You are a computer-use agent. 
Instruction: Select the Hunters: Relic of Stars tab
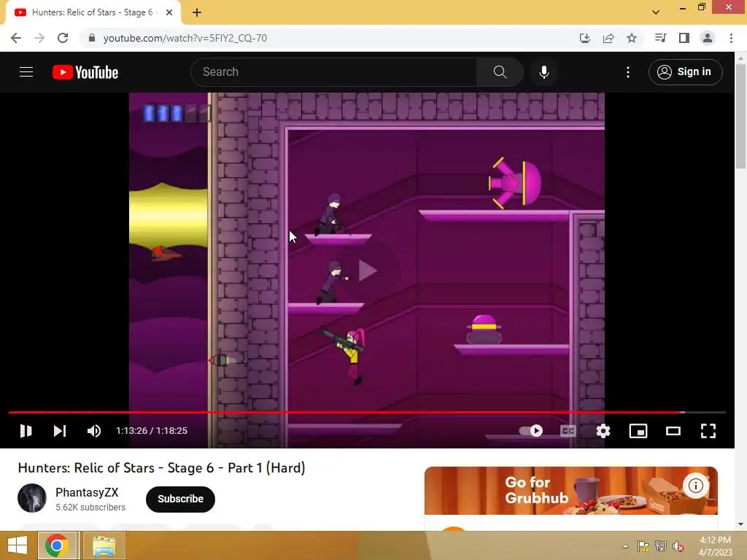[x=93, y=12]
